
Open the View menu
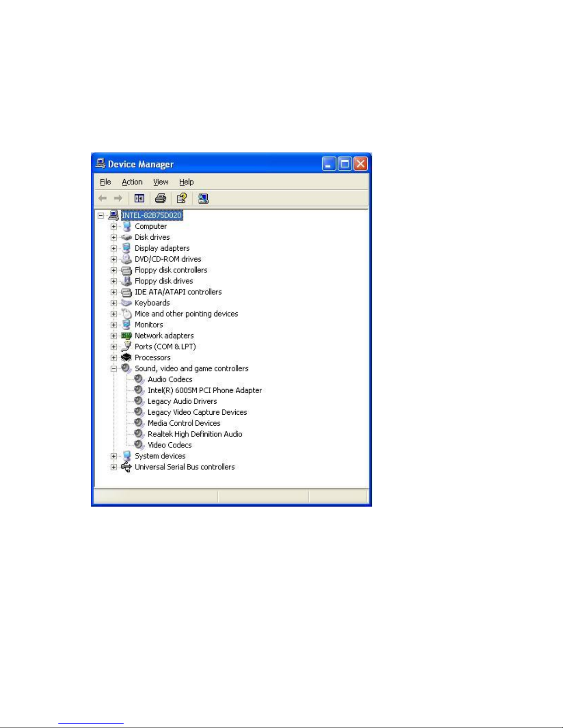[x=161, y=182]
